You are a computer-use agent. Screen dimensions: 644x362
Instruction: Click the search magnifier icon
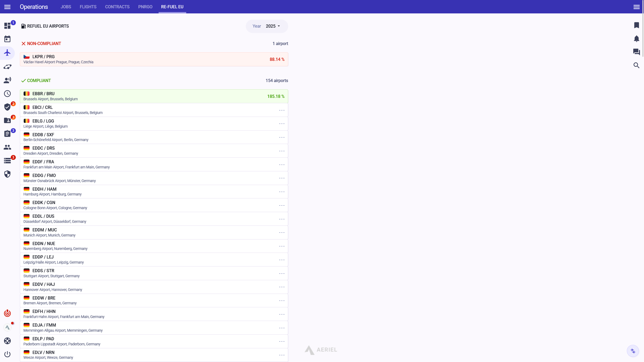pyautogui.click(x=636, y=65)
